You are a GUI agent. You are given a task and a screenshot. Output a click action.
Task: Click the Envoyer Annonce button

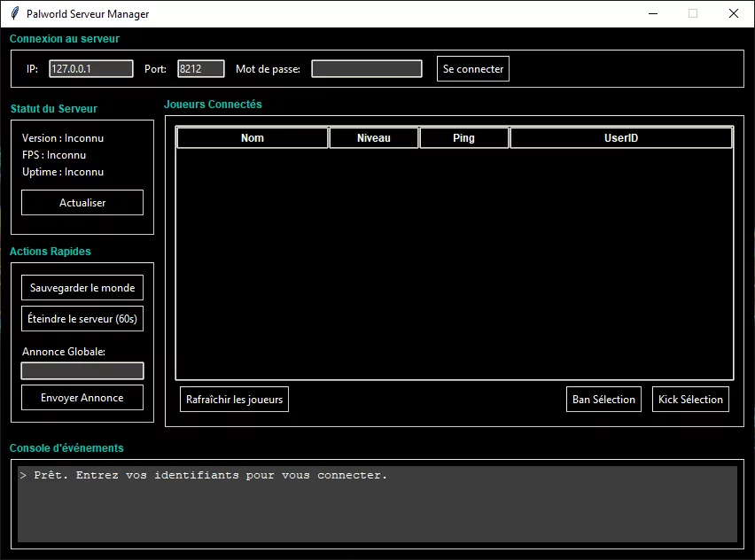coord(82,397)
